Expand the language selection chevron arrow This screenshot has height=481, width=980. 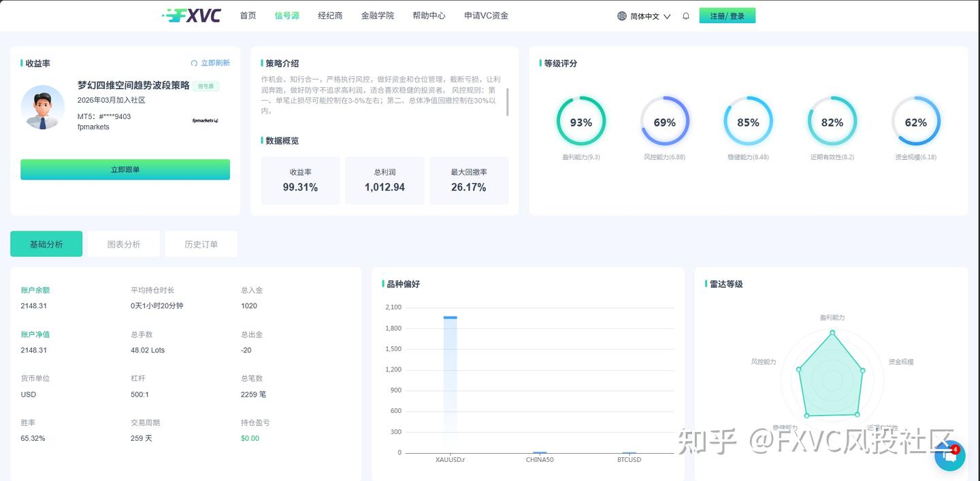point(666,16)
